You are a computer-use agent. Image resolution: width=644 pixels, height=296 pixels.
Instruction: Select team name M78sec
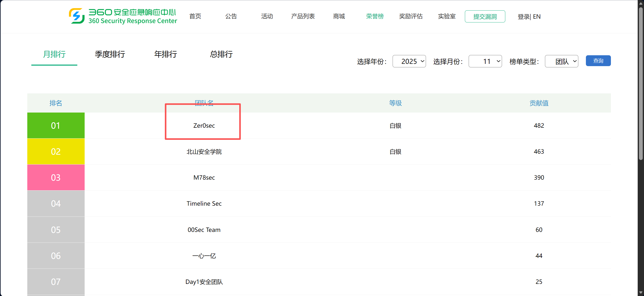pyautogui.click(x=204, y=178)
